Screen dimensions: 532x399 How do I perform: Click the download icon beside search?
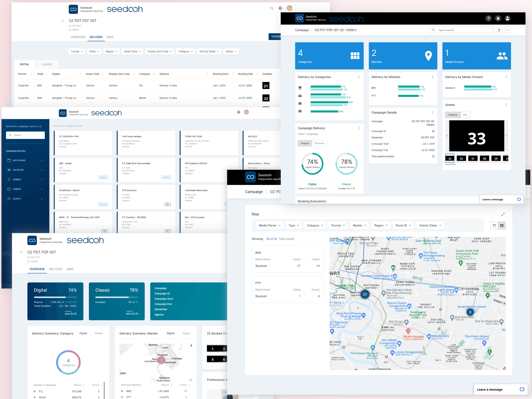(x=499, y=30)
